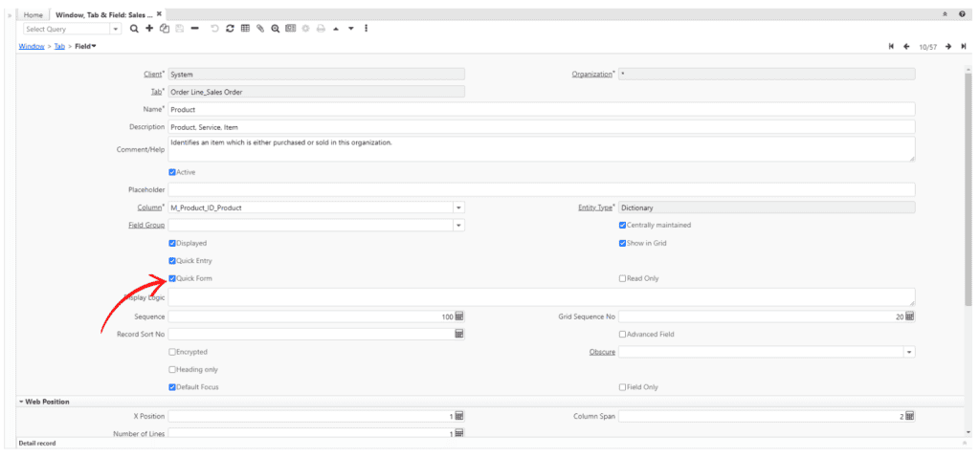980x458 pixels.
Task: Collapse the Web Position section
Action: 21,402
